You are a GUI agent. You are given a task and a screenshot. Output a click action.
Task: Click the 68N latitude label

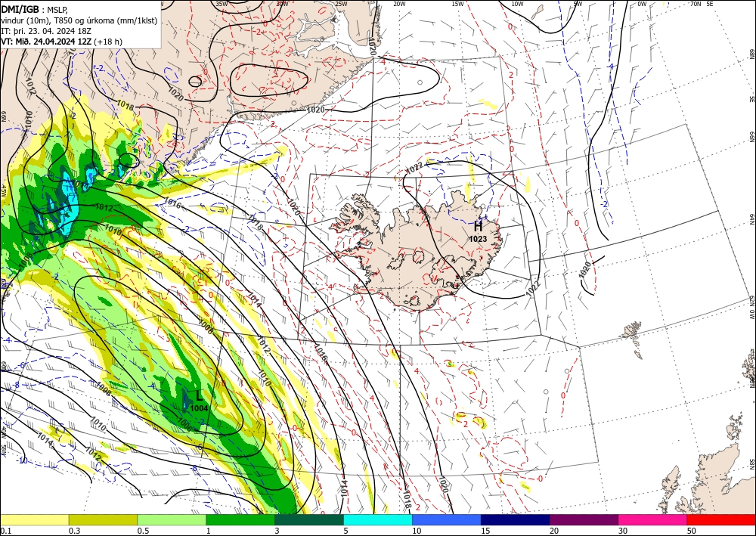752,53
